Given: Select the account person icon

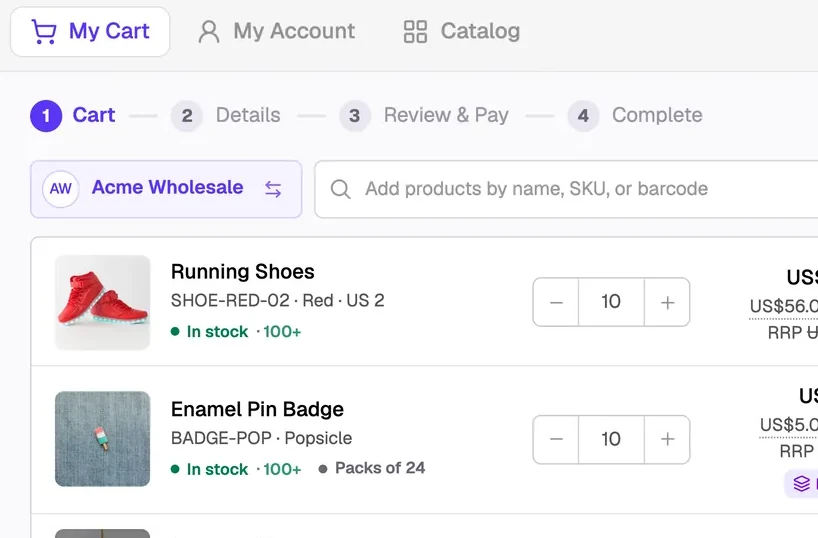Looking at the screenshot, I should 209,31.
